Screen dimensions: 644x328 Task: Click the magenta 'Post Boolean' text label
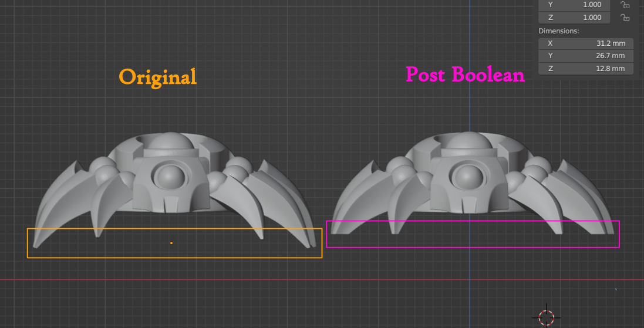pos(465,75)
